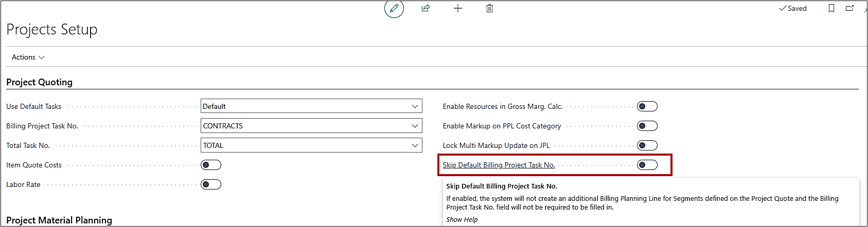Switch on Lock Multi Markup Update on JPL
The width and height of the screenshot is (868, 227).
[647, 145]
